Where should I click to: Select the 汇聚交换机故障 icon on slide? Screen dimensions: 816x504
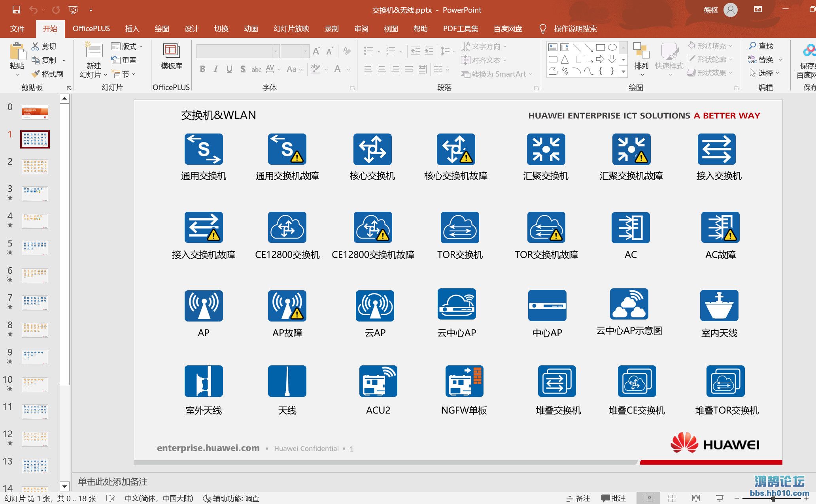[x=631, y=149]
